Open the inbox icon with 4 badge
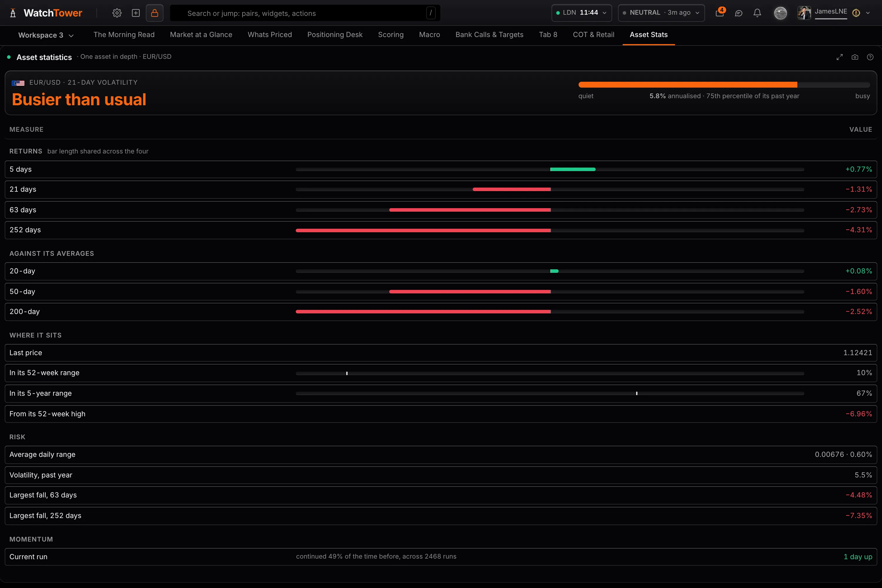Image resolution: width=882 pixels, height=588 pixels. coord(720,13)
